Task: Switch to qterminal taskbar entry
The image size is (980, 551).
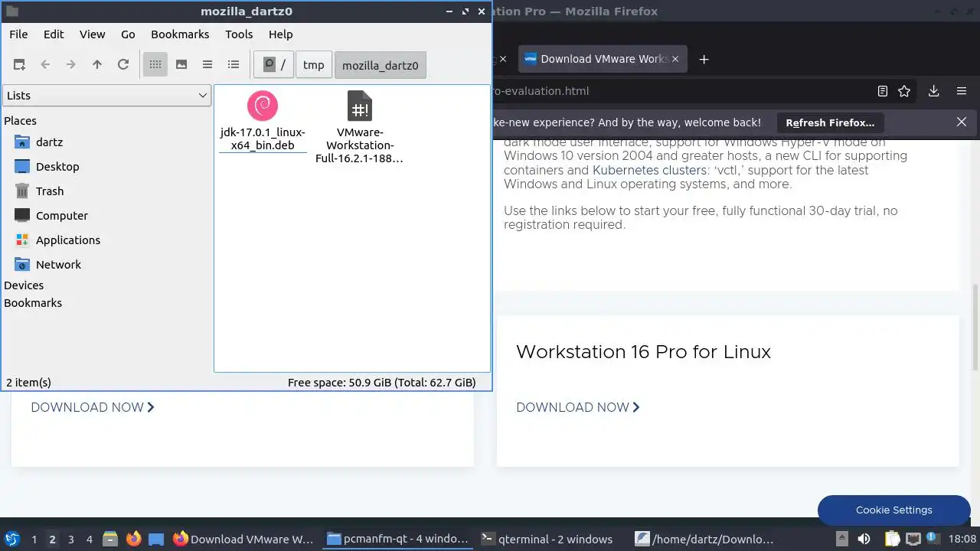Action: coord(549,540)
